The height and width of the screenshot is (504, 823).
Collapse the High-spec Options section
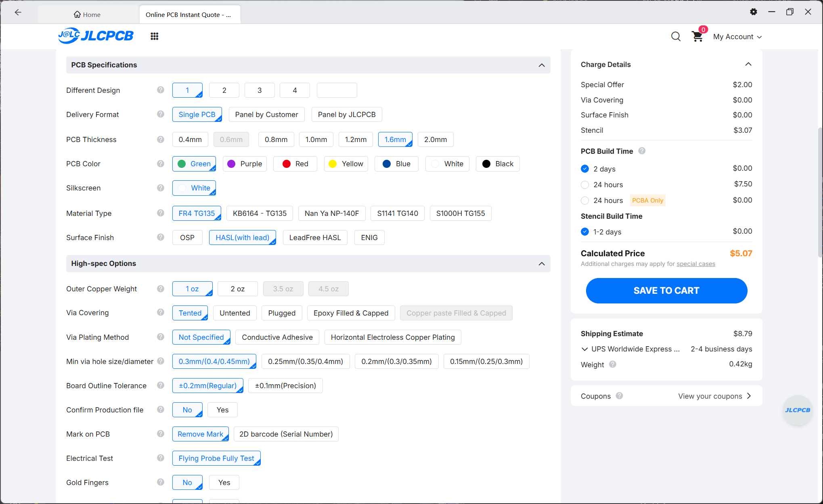[x=542, y=264]
